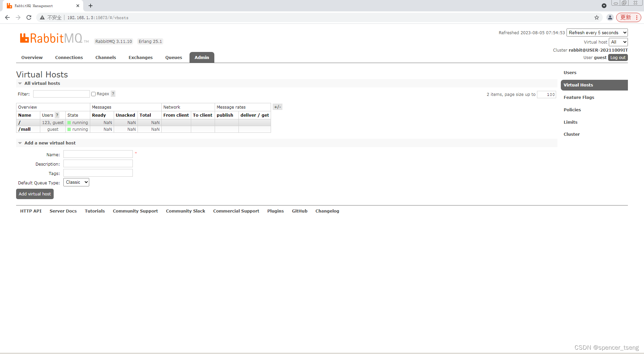Sort by the Total column header
Viewport: 644px width, 354px height.
(x=145, y=115)
